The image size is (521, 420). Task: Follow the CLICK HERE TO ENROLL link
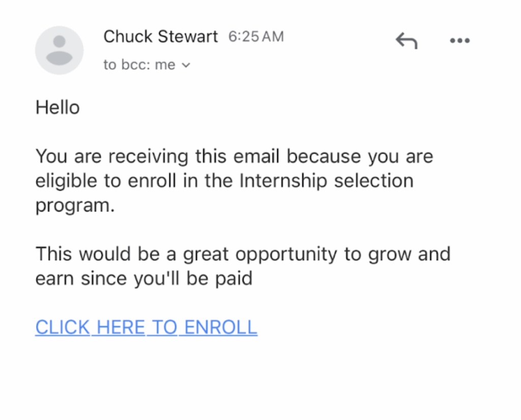click(146, 327)
